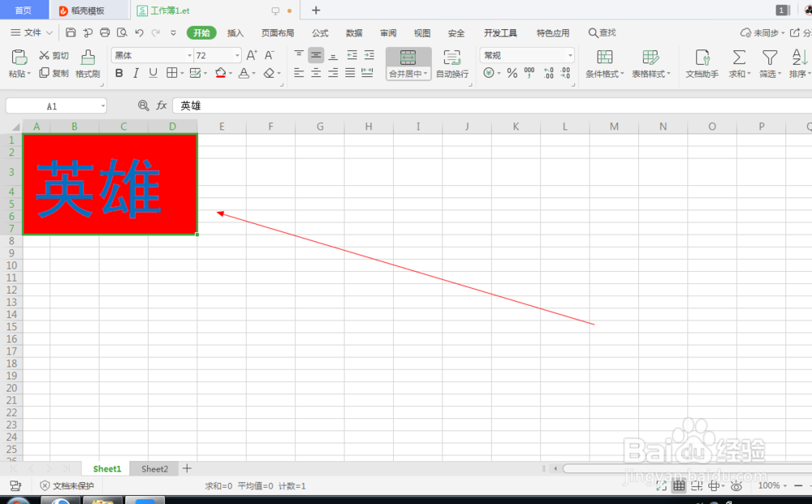Open the Insert 插入 ribbon tab
Viewport: 812px width, 504px height.
pyautogui.click(x=235, y=32)
